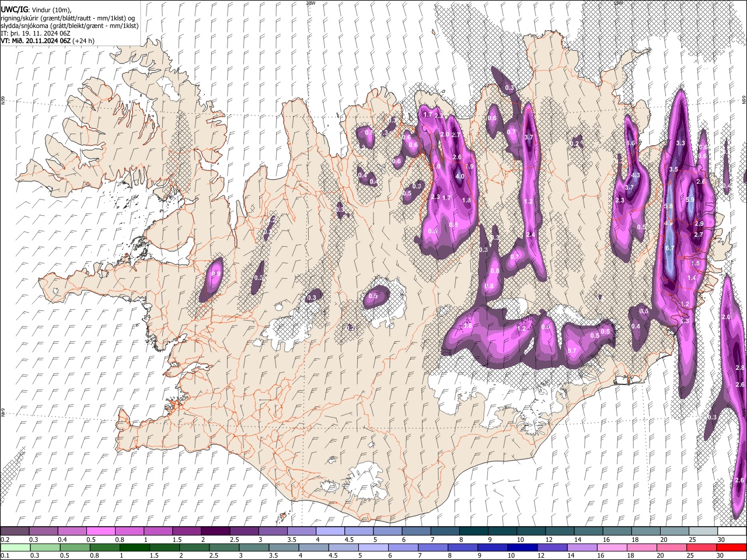
Task: Click the 5.8 value in the eastern band
Action: [x=669, y=206]
